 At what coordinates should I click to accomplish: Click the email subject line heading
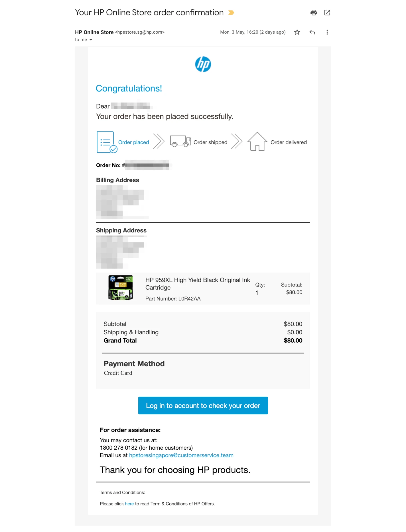[x=149, y=13]
